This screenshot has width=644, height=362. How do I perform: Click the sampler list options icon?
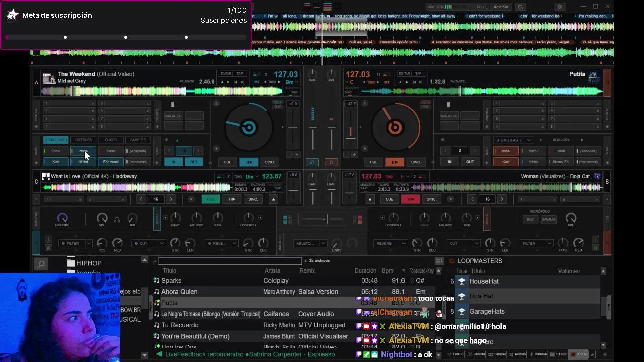[439, 261]
